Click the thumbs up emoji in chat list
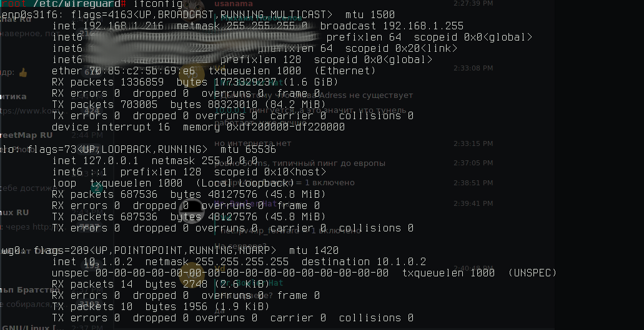The image size is (644, 330). pyautogui.click(x=22, y=73)
